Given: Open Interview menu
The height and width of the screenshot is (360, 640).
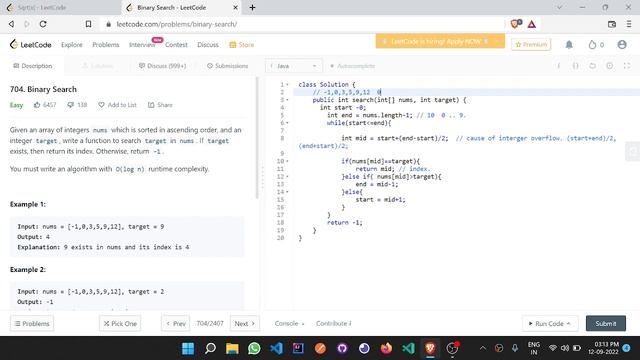Looking at the screenshot, I should pos(142,44).
